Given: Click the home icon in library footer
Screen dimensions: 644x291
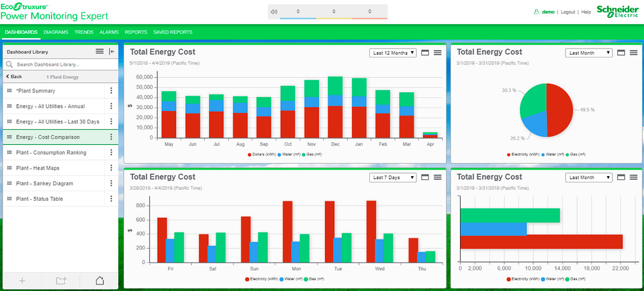Looking at the screenshot, I should tap(99, 280).
